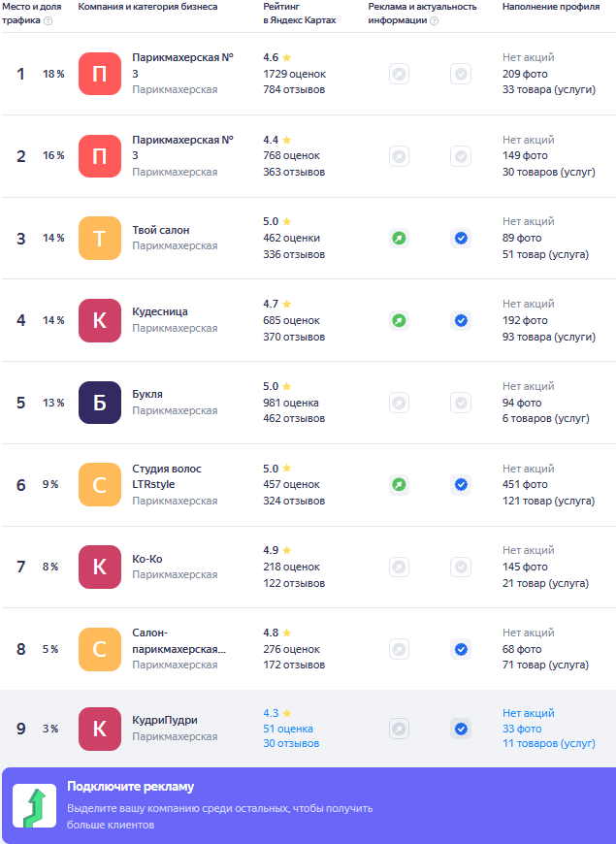Screen dimensions: 616x844
Task: Click green advertising arrow icon for Кудесница
Action: tap(399, 321)
